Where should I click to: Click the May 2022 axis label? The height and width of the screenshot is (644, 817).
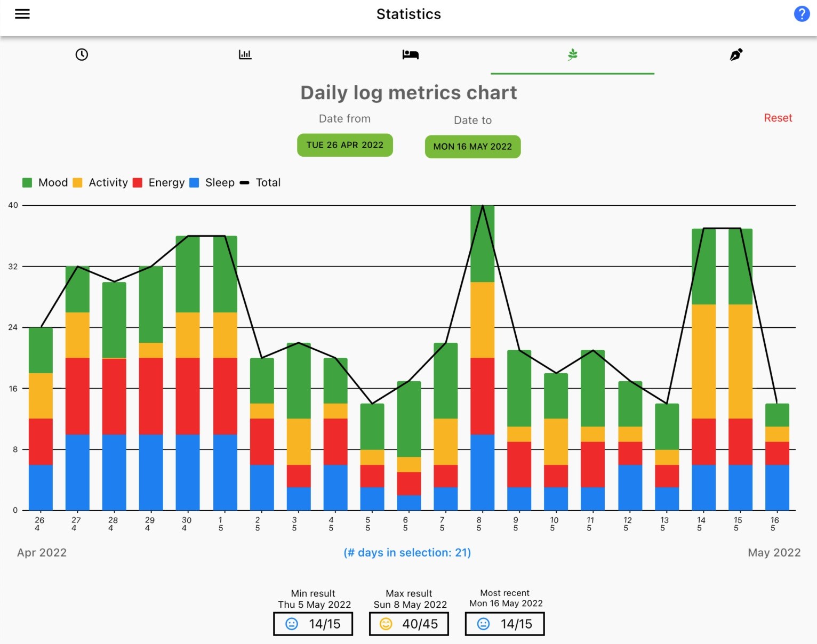pyautogui.click(x=774, y=552)
